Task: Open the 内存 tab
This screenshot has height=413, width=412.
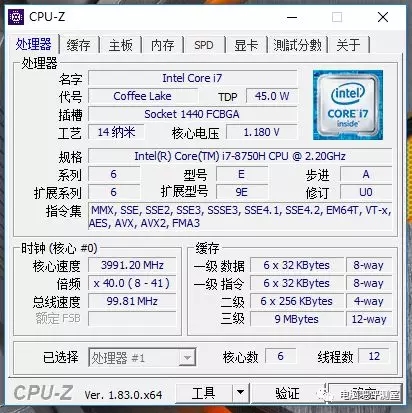Action: (163, 45)
